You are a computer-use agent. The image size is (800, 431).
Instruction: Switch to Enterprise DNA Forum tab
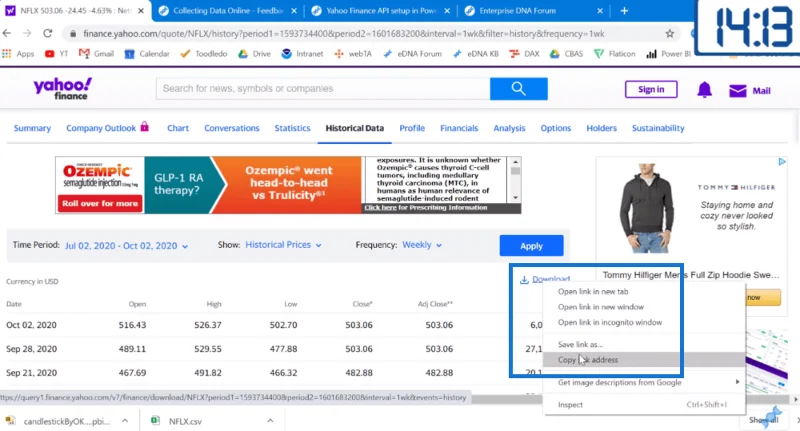[x=533, y=11]
